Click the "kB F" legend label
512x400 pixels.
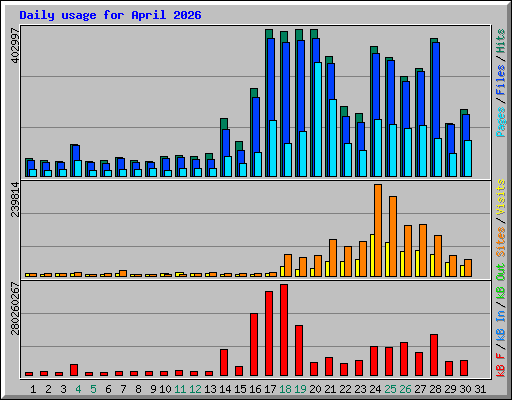(x=501, y=365)
